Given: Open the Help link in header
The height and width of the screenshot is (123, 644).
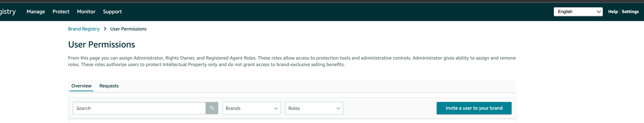Looking at the screenshot, I should tap(613, 12).
